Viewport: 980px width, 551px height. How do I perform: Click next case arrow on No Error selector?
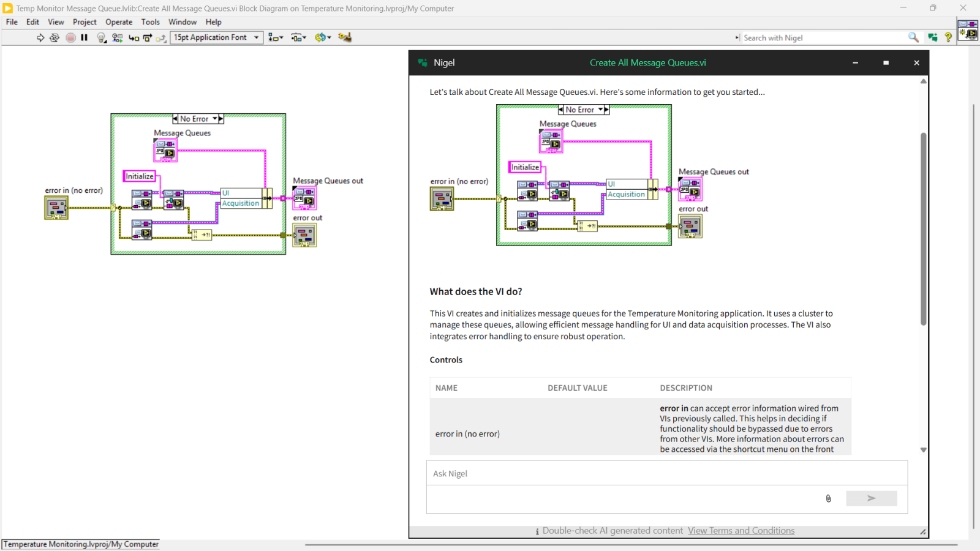point(221,119)
